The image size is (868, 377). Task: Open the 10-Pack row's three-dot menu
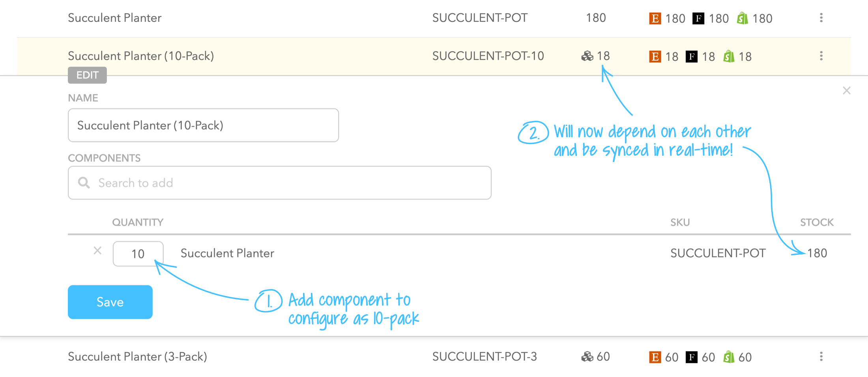pyautogui.click(x=821, y=56)
